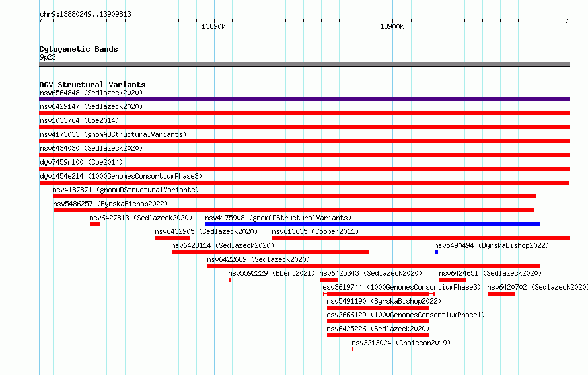Select nsv5490494 (ByrskaBishop2022) label
The image size is (588, 375).
tap(492, 245)
